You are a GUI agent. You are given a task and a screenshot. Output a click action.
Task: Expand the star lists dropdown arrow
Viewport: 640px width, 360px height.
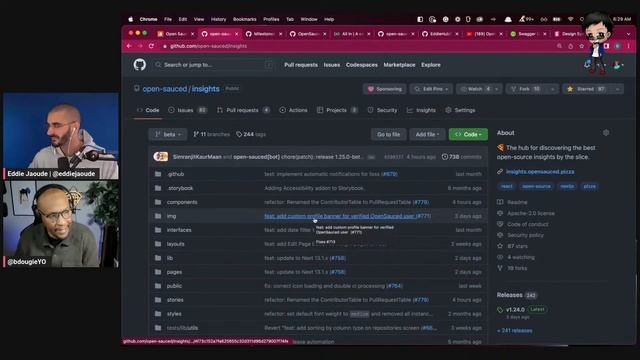[x=617, y=89]
